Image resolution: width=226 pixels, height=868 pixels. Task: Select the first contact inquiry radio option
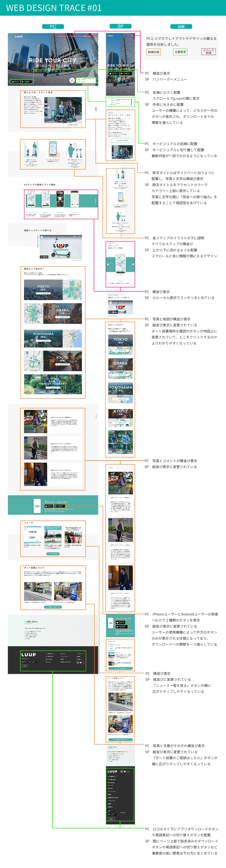[x=25, y=631]
